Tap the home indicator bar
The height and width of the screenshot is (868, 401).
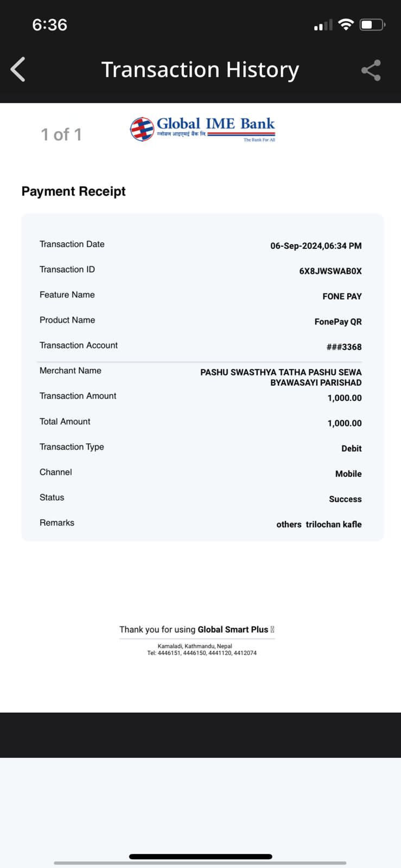[200, 857]
